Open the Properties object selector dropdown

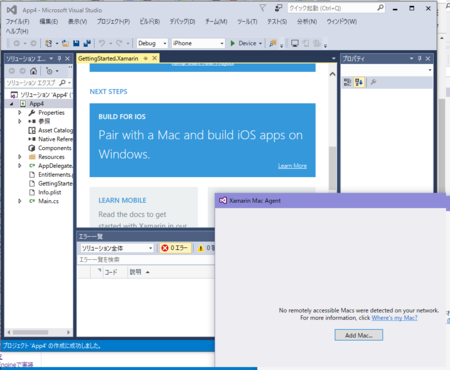[430, 70]
